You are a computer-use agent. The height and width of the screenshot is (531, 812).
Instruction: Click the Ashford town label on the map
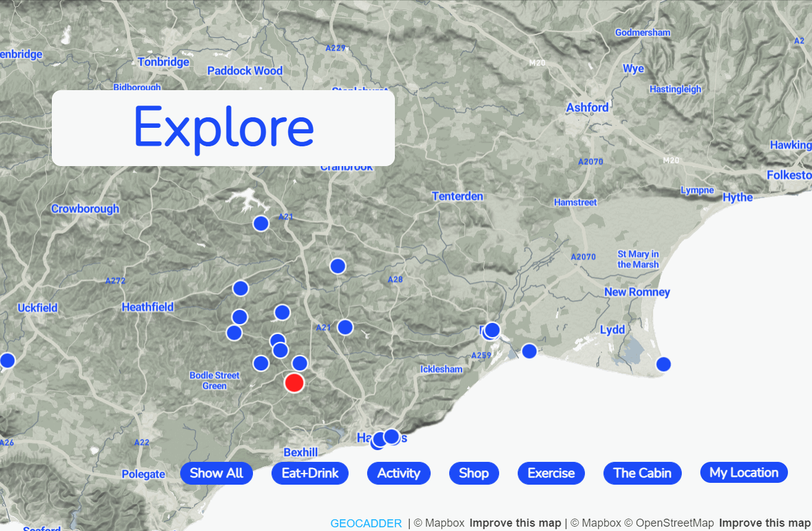[587, 107]
